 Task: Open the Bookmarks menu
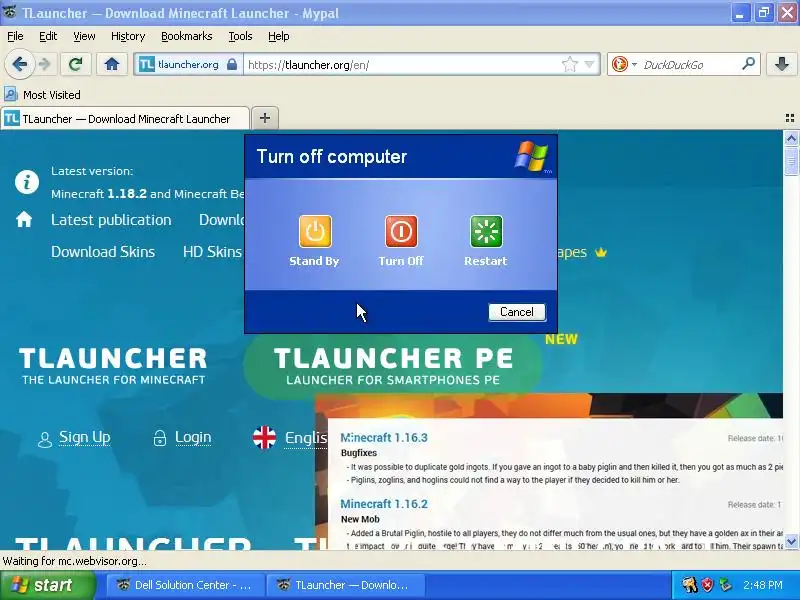(x=187, y=36)
